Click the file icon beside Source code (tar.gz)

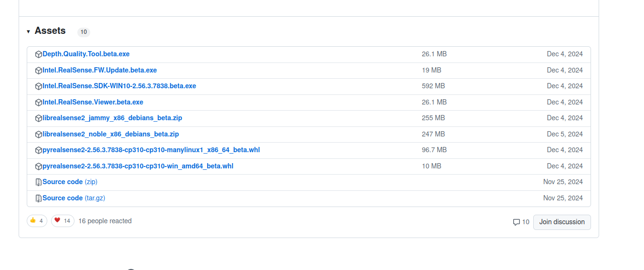tap(39, 198)
